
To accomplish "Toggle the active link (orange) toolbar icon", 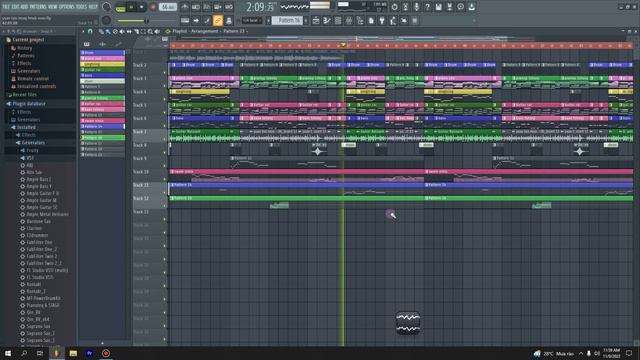I will tap(218, 20).
